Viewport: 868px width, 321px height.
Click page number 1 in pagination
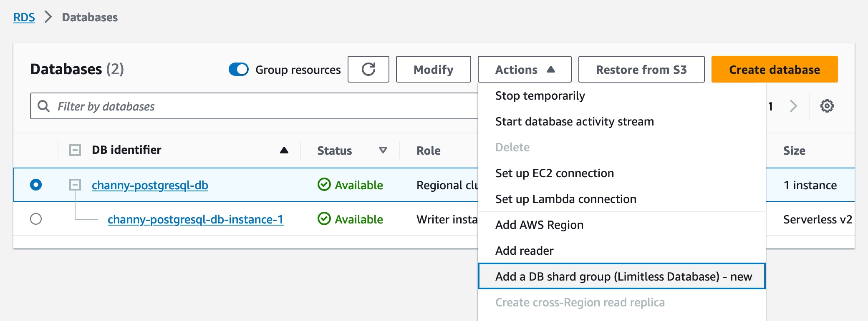[x=770, y=107]
